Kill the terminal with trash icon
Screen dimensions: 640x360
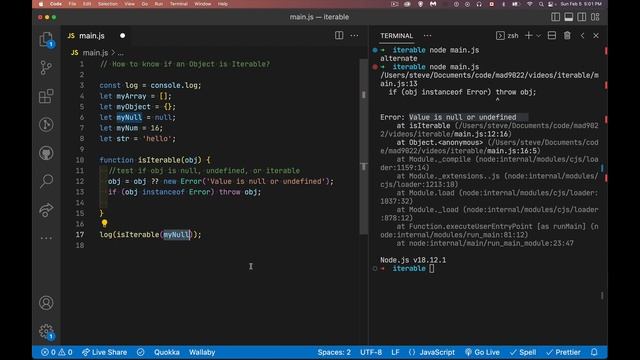(567, 36)
